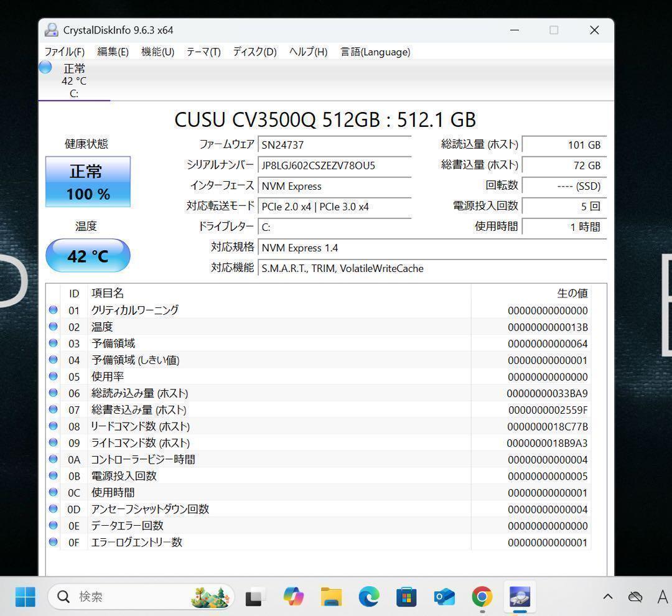The width and height of the screenshot is (672, 616).
Task: Click the 項目名 column header
Action: click(x=108, y=293)
